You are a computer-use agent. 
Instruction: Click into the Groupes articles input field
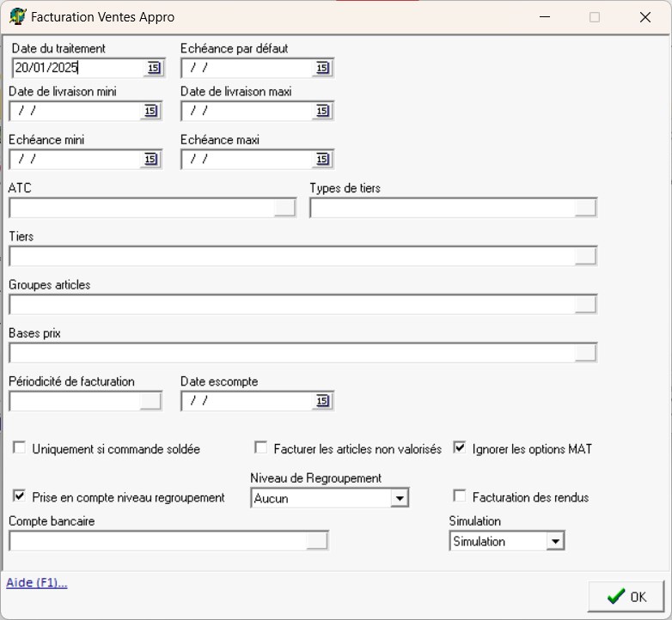[290, 304]
